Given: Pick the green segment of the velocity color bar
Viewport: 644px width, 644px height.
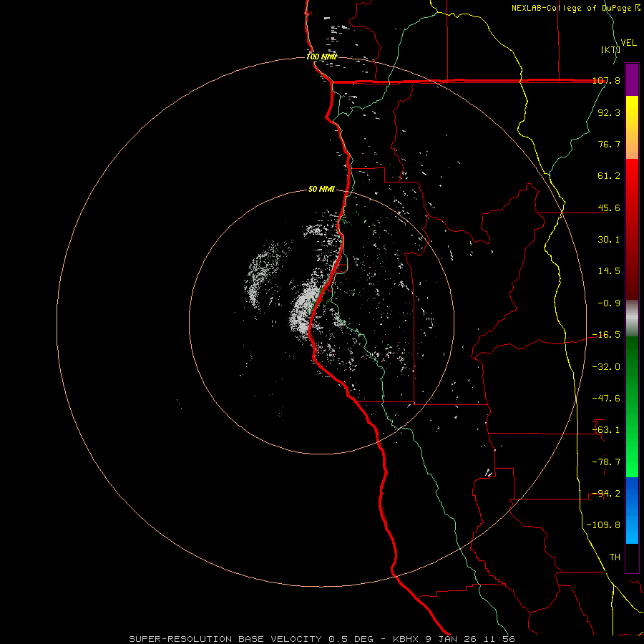Looking at the screenshot, I should [632, 406].
